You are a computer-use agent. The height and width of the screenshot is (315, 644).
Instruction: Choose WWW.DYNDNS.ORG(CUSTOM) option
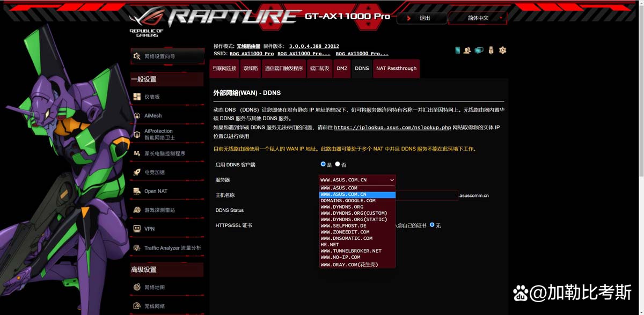357,213
